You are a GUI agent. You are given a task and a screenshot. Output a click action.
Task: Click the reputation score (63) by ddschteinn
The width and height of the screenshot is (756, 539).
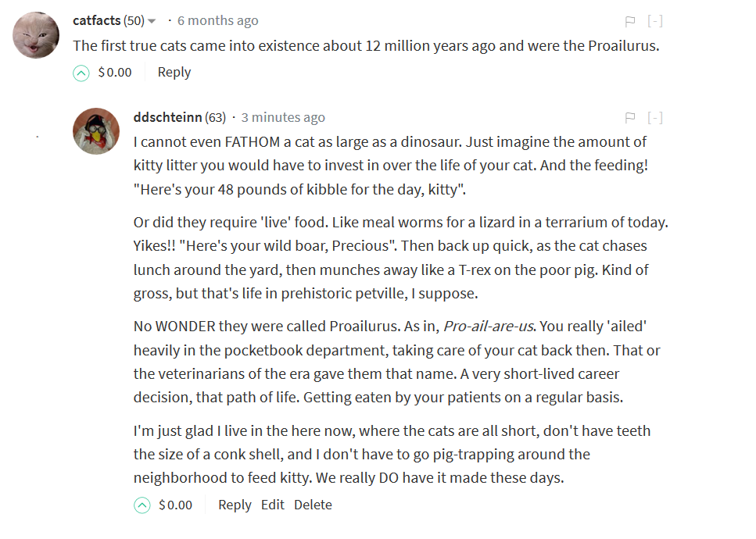click(215, 117)
